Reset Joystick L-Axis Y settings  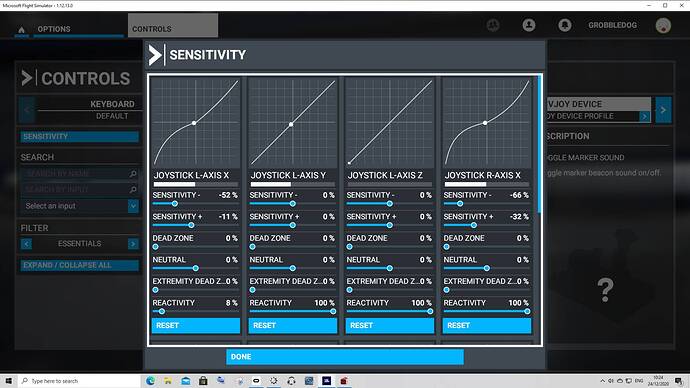coord(293,326)
